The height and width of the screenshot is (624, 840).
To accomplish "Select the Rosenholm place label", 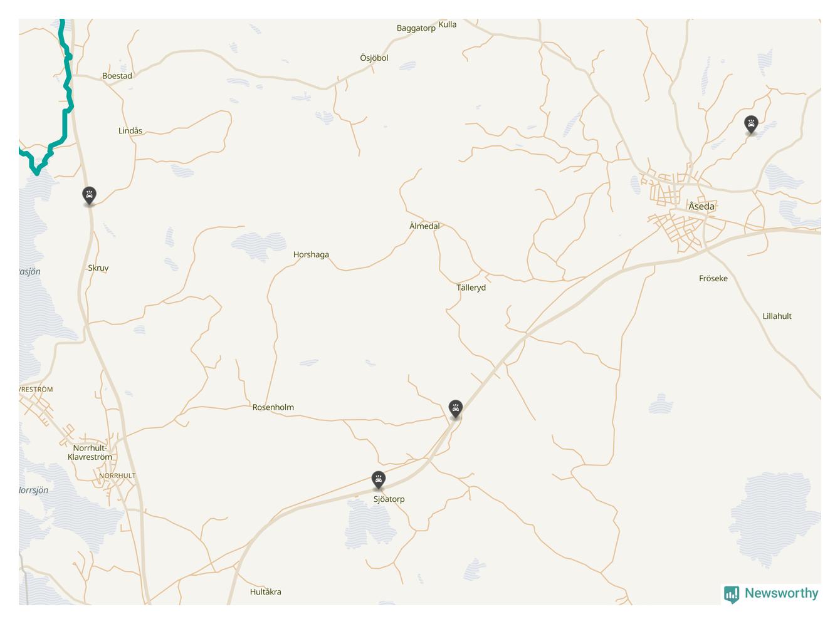I will click(x=273, y=407).
